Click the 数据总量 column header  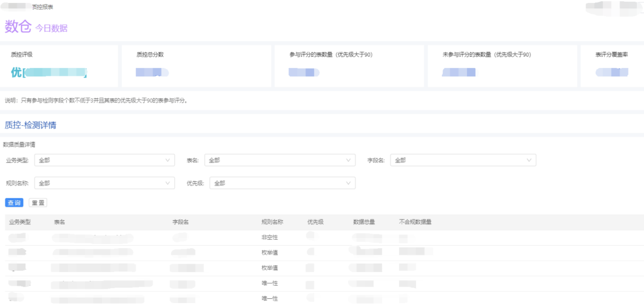pyautogui.click(x=364, y=222)
